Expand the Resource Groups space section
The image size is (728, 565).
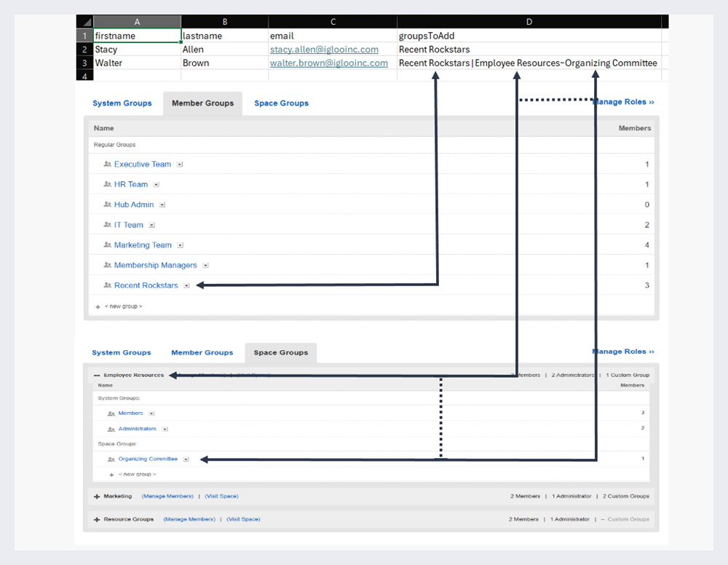click(x=97, y=520)
